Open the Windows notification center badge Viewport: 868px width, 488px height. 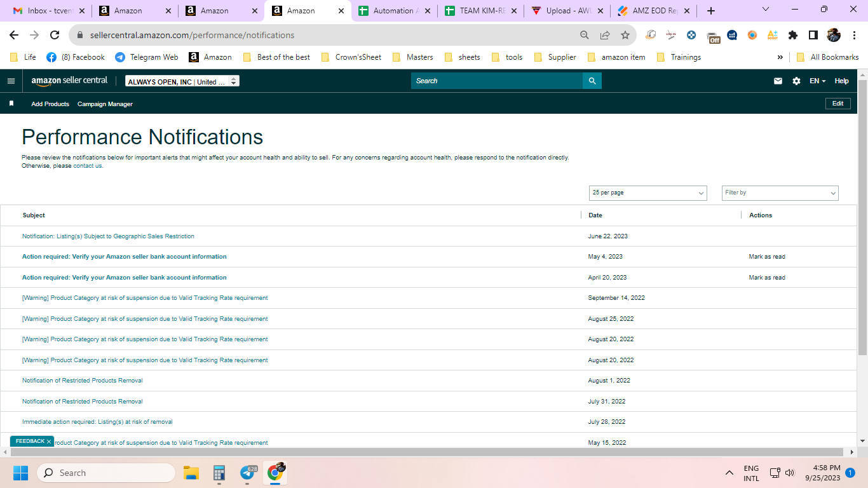click(850, 473)
